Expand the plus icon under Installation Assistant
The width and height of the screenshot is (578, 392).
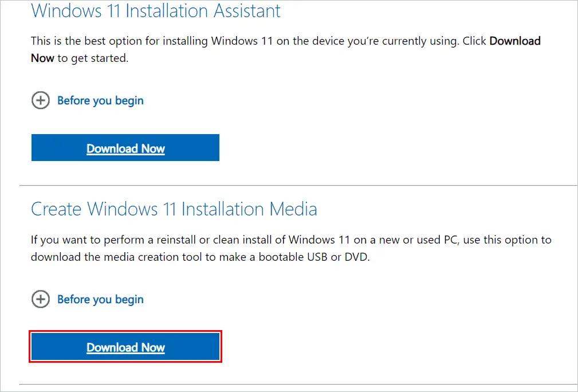click(x=41, y=100)
